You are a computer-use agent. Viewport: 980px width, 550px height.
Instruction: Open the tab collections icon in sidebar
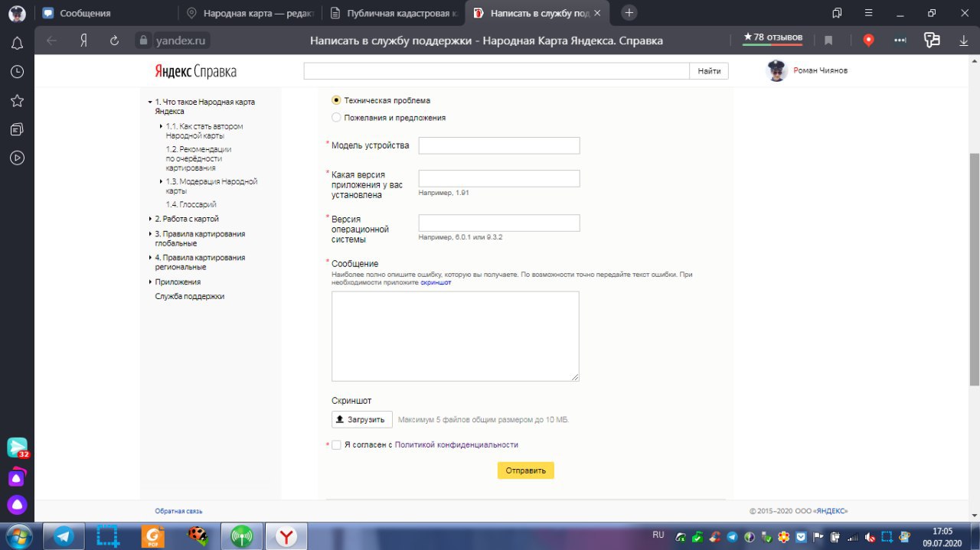[17, 129]
